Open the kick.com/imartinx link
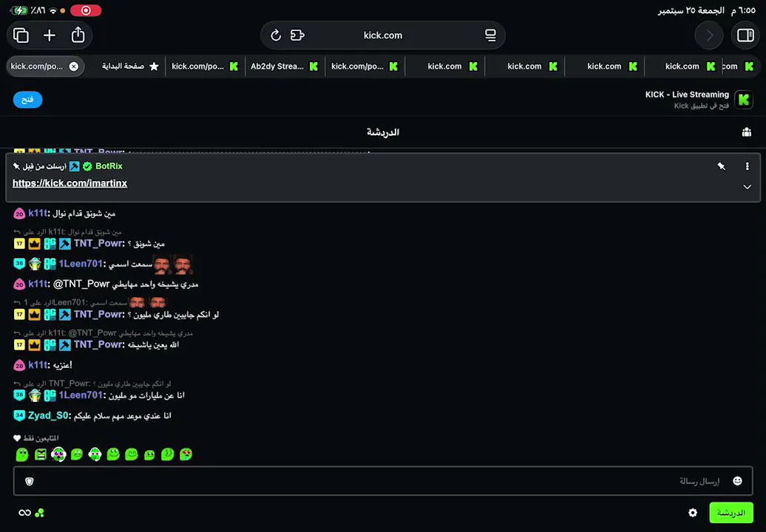The height and width of the screenshot is (532, 766). (x=70, y=183)
